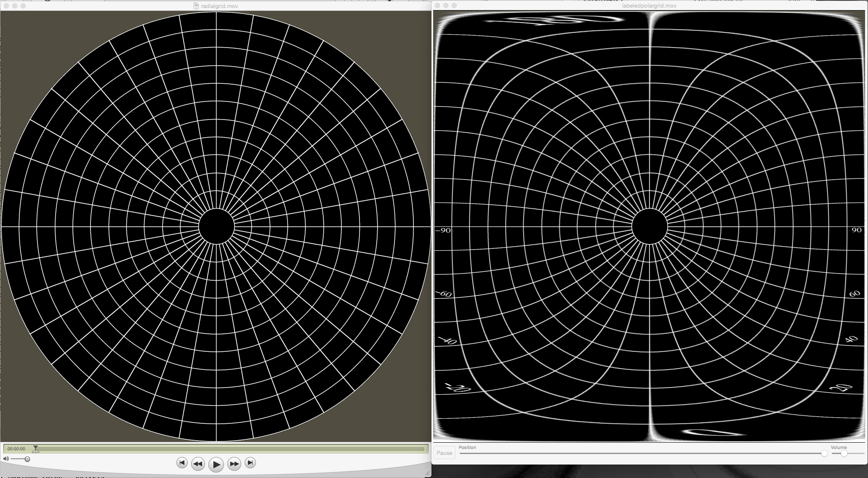Minimize the labeledpolargrid.mov window
Image resolution: width=868 pixels, height=478 pixels.
tap(446, 5)
